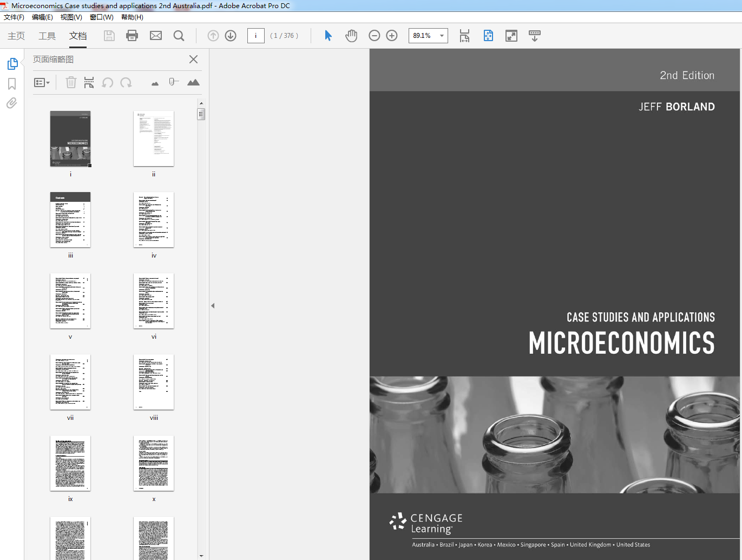Click scroll down arrow in thumbnails
Viewport: 742px width, 560px height.
tap(201, 556)
